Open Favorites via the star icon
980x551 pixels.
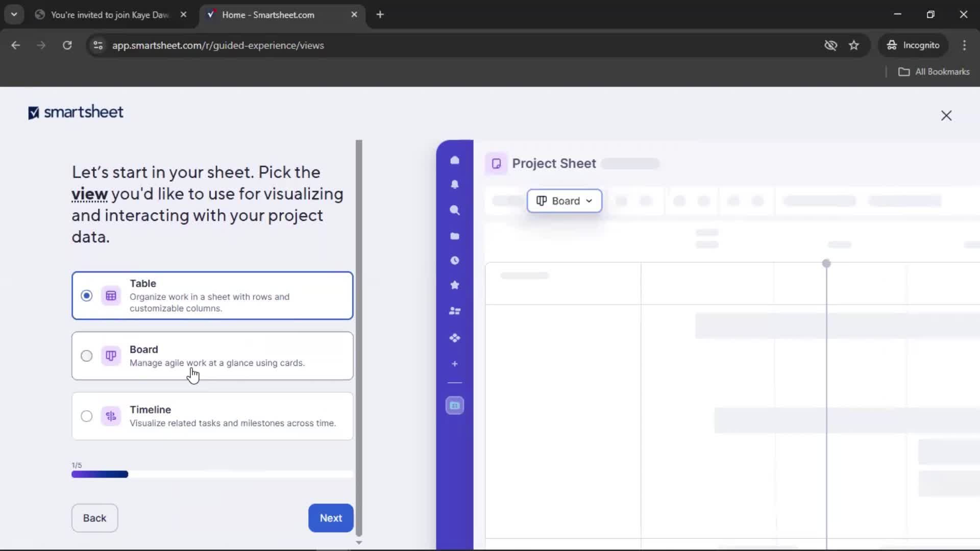tap(455, 285)
